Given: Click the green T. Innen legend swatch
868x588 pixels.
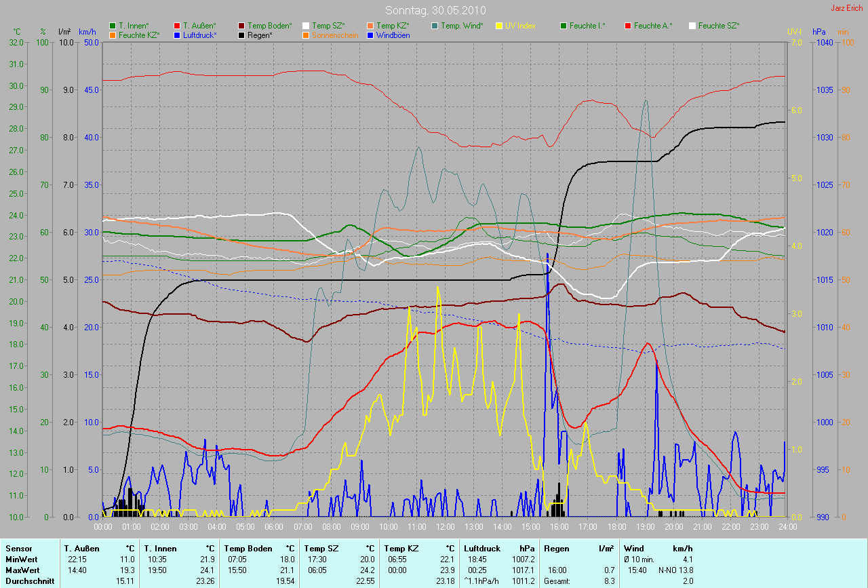Looking at the screenshot, I should click(x=113, y=26).
